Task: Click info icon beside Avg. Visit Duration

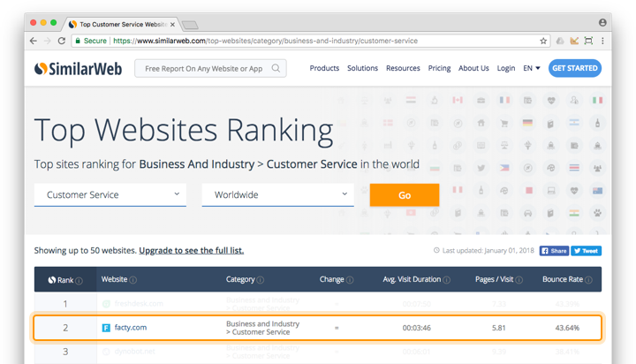Action: [447, 279]
